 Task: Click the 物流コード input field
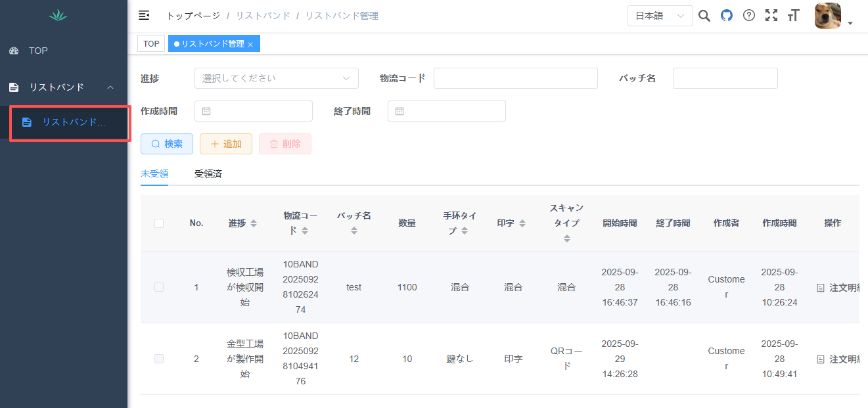515,78
